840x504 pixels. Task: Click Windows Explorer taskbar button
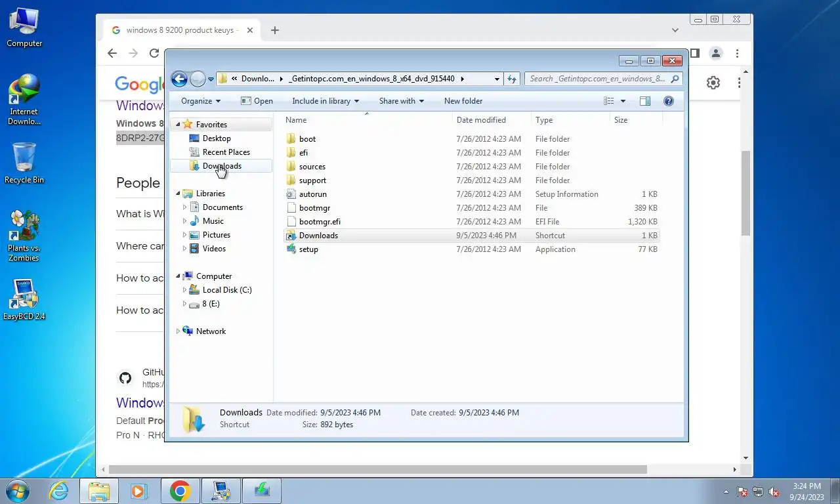99,491
